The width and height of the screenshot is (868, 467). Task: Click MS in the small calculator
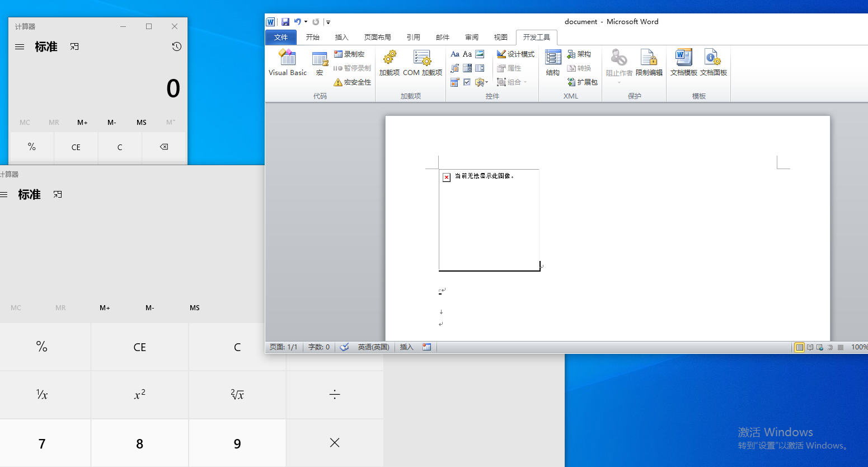[x=142, y=122]
